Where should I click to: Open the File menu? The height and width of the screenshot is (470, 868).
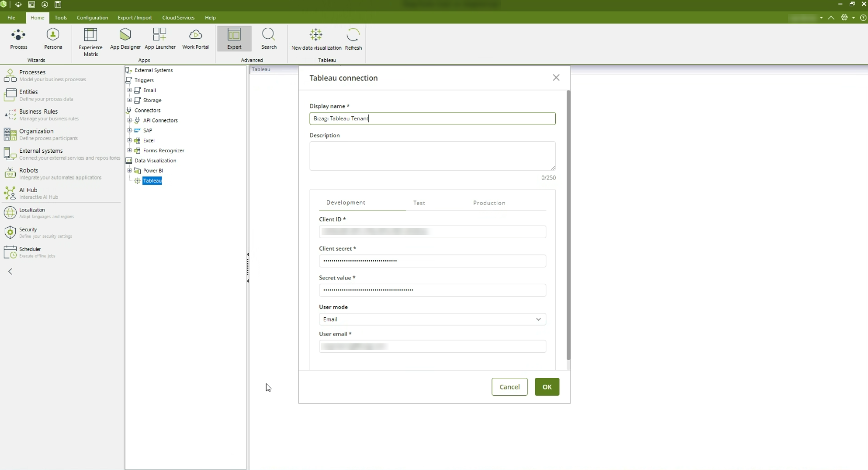coord(11,18)
